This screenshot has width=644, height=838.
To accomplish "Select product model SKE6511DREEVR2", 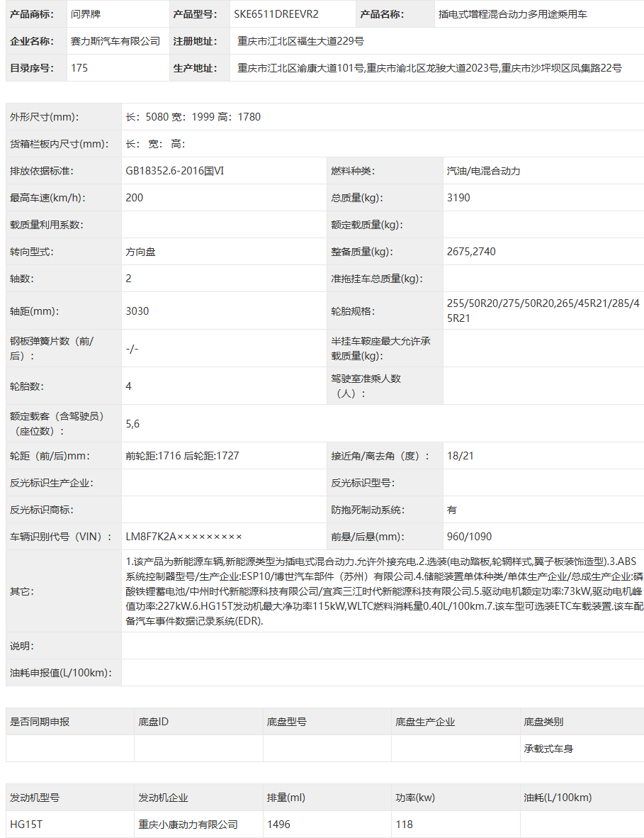I will [276, 14].
